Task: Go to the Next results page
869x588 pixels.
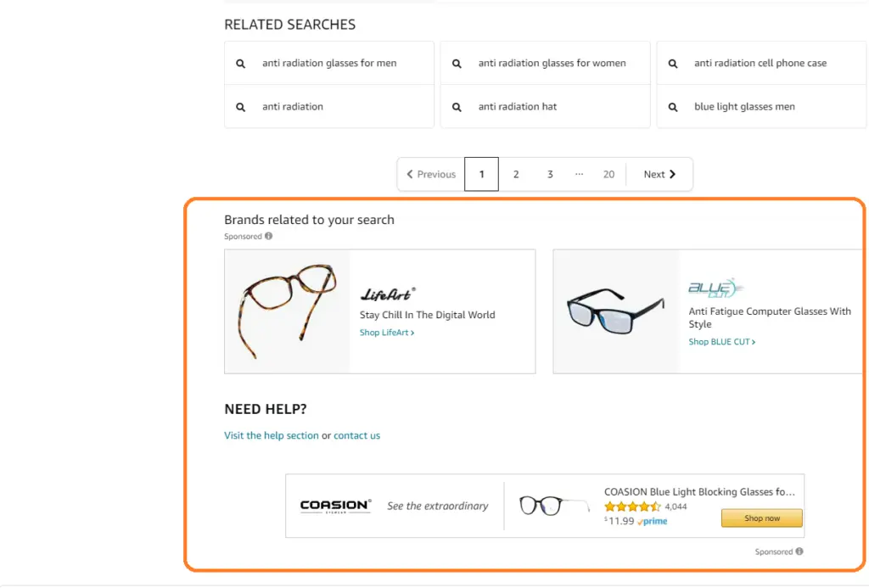Action: click(x=659, y=175)
